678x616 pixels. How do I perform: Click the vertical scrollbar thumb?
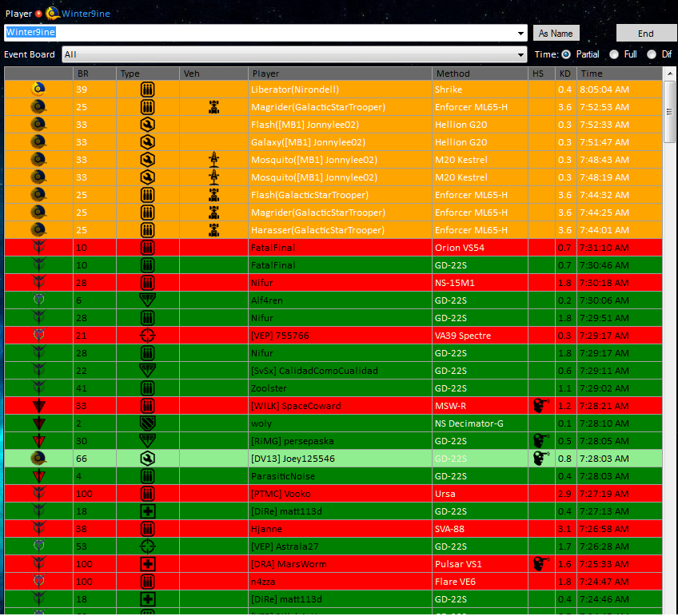pos(670,111)
